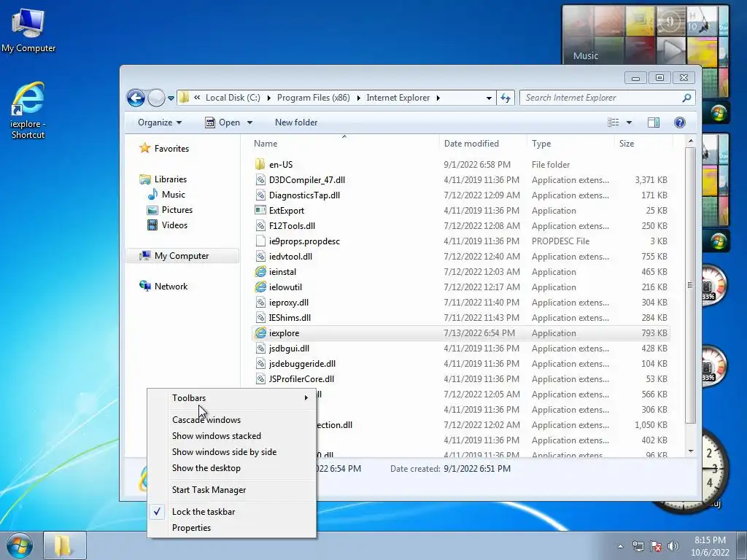Click the taskbar clock showing 8:15 PM

tap(710, 546)
